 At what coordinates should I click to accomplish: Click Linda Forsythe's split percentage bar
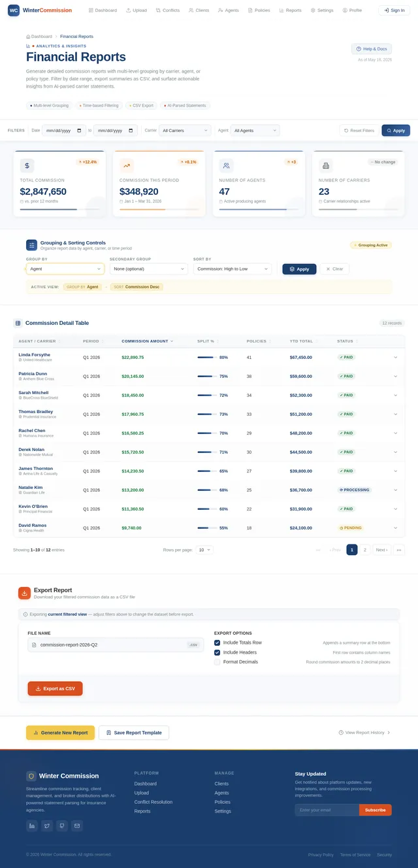[206, 358]
